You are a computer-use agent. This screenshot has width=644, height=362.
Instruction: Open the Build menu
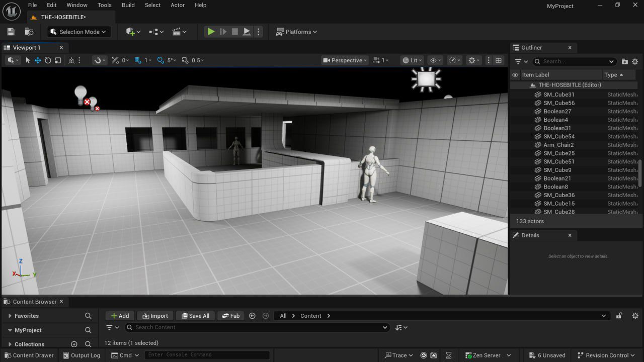click(128, 5)
